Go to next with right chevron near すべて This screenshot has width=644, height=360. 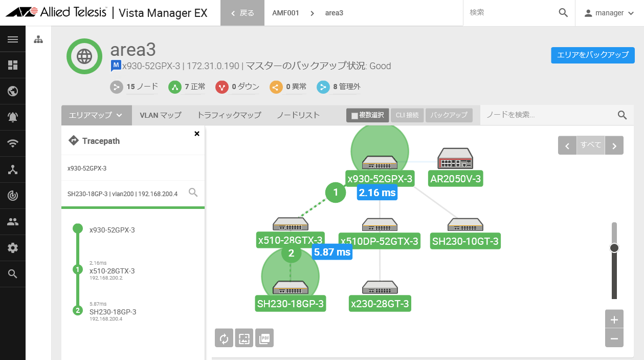(614, 145)
